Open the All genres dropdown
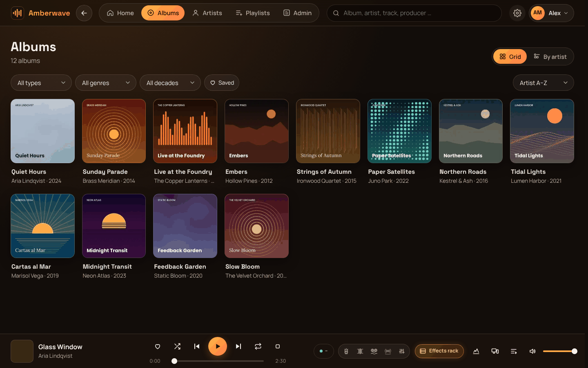The width and height of the screenshot is (588, 368). point(106,83)
